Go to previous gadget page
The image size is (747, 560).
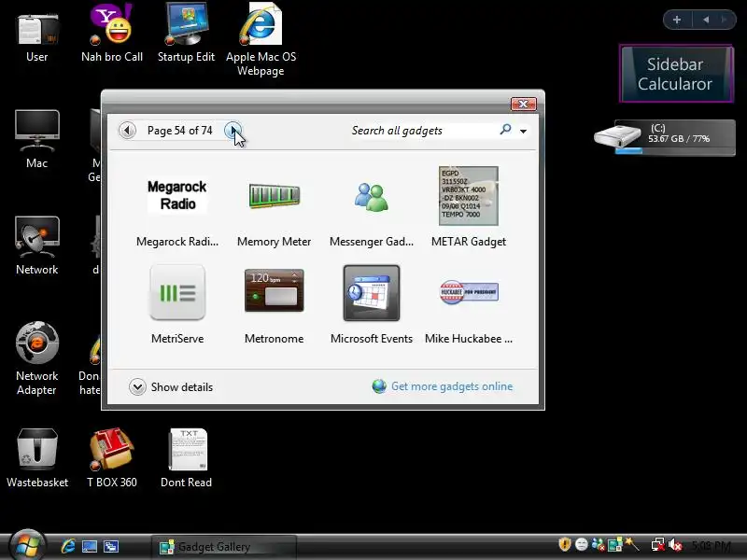127,130
